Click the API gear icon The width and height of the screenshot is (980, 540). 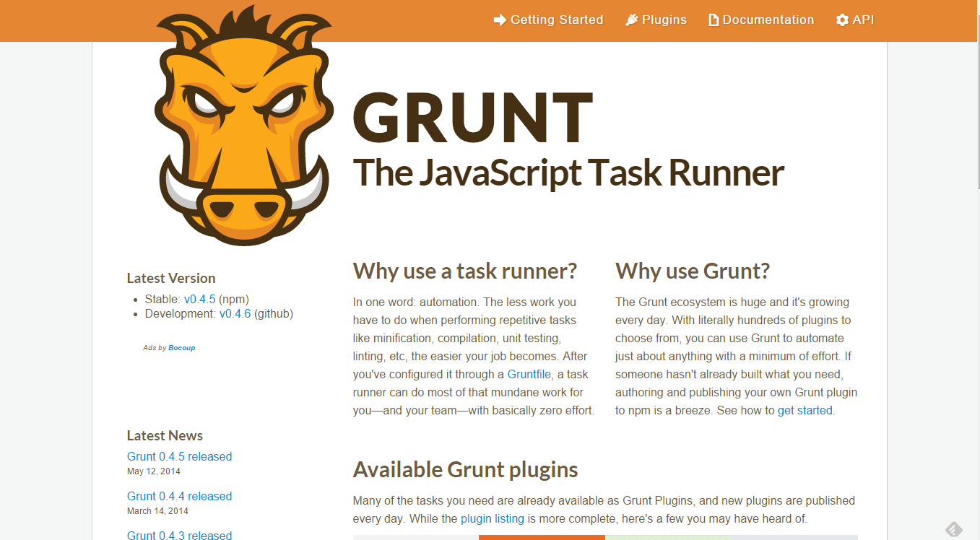pyautogui.click(x=842, y=20)
